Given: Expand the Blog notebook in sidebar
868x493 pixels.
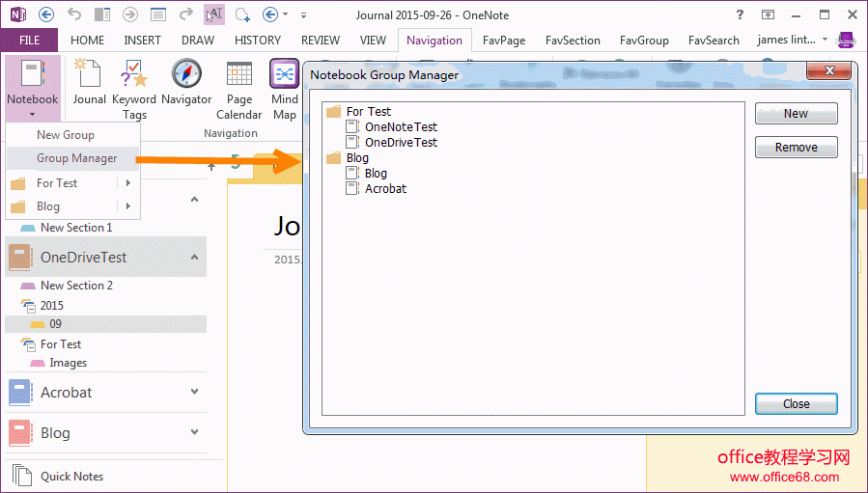Looking at the screenshot, I should click(x=194, y=432).
